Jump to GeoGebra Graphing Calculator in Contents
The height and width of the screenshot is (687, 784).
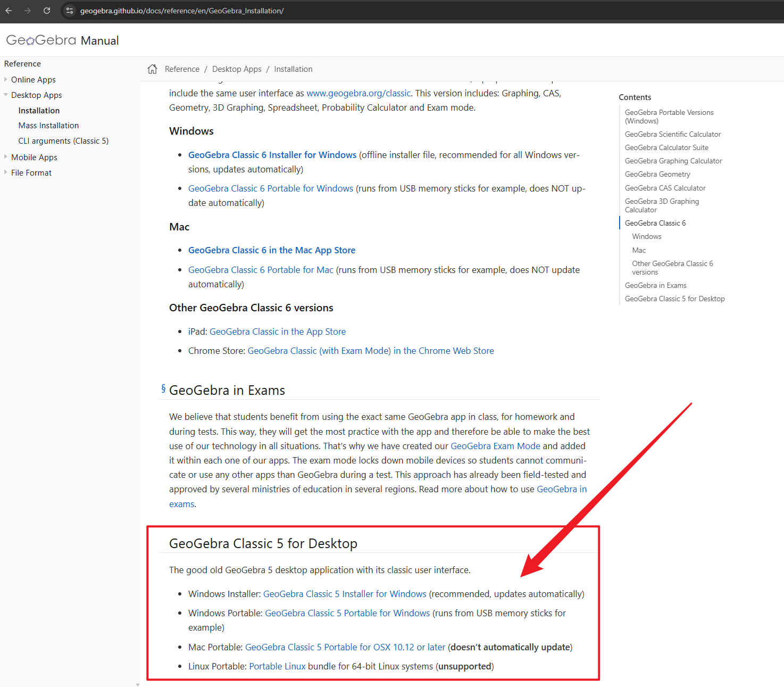point(673,161)
